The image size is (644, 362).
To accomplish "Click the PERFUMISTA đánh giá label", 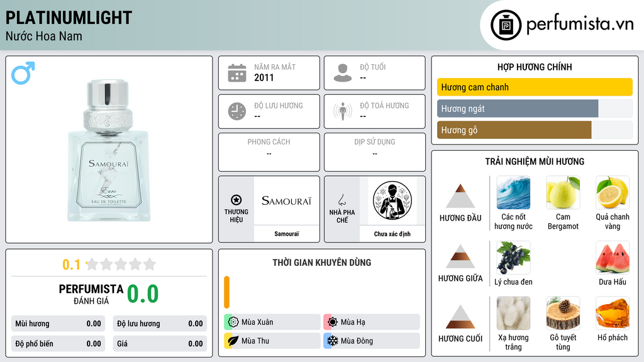I will point(91,294).
